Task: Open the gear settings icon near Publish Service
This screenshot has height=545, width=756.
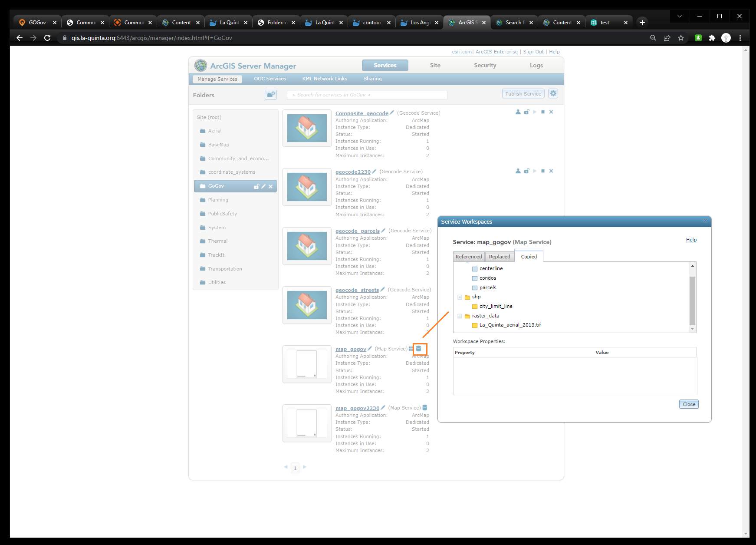Action: pos(553,93)
